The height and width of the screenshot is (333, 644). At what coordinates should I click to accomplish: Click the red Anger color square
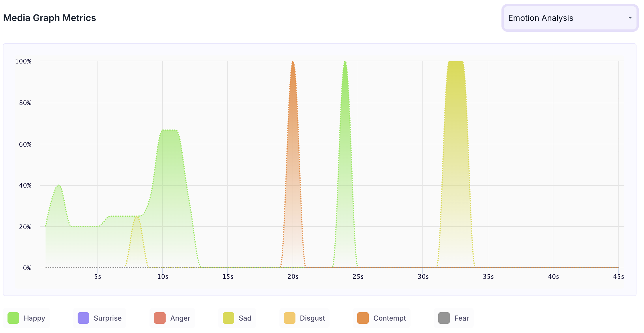(160, 318)
